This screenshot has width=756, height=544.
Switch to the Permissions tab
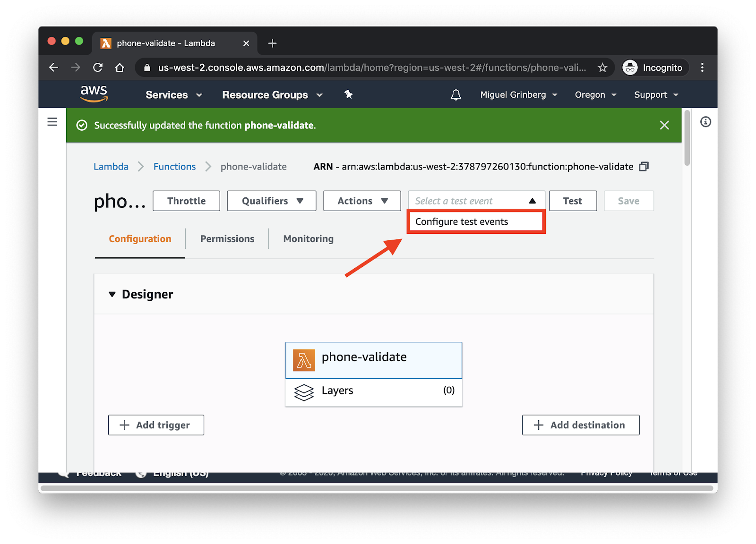click(227, 239)
